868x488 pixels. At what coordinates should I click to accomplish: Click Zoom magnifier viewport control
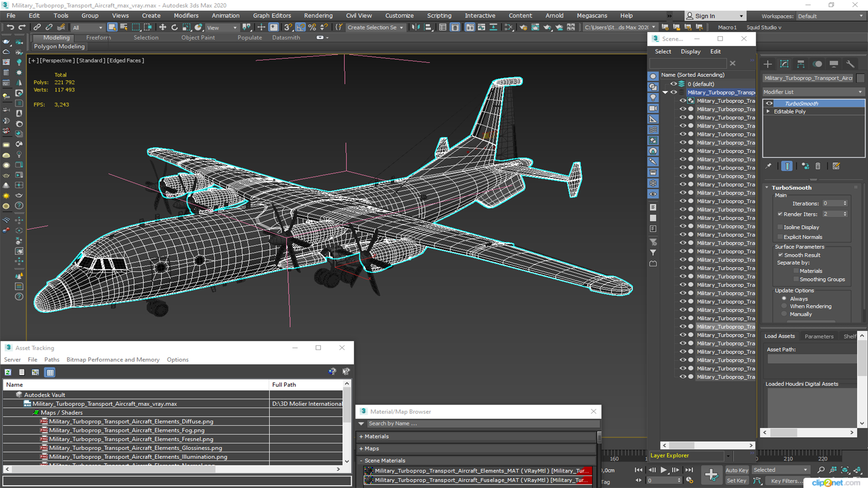(821, 470)
